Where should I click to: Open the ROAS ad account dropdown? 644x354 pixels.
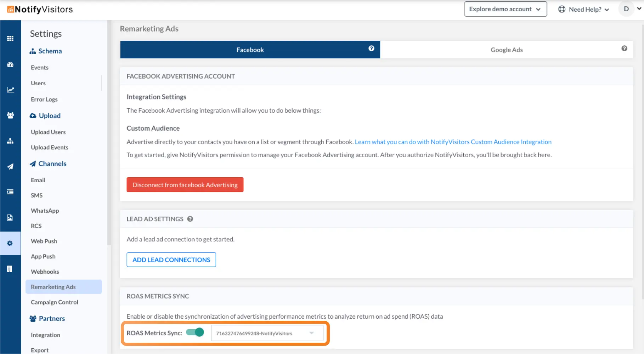point(267,333)
